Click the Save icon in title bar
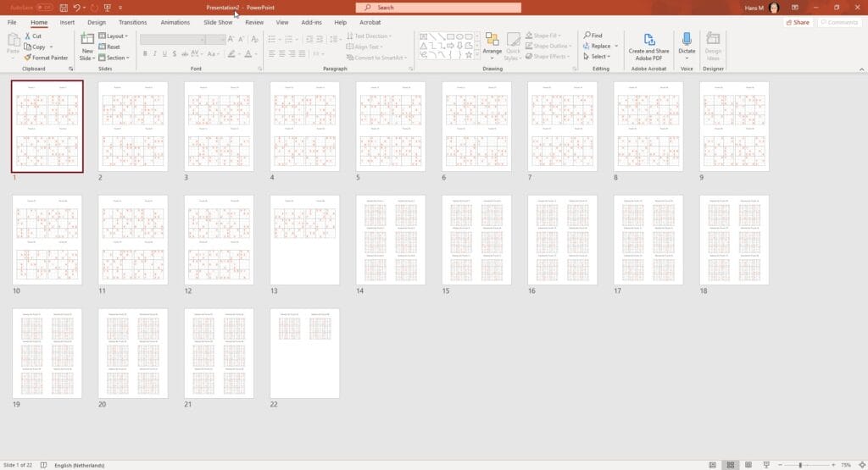The width and height of the screenshot is (868, 470). [63, 8]
